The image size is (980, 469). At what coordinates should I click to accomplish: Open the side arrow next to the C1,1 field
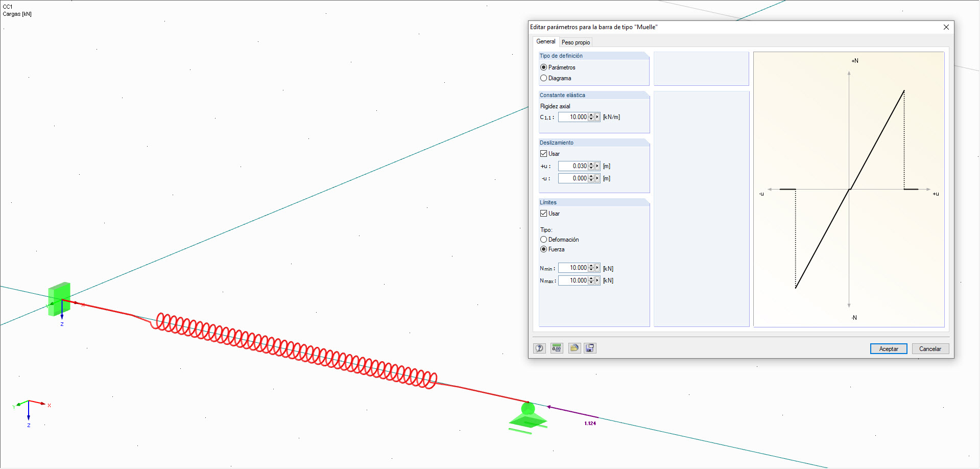point(597,116)
